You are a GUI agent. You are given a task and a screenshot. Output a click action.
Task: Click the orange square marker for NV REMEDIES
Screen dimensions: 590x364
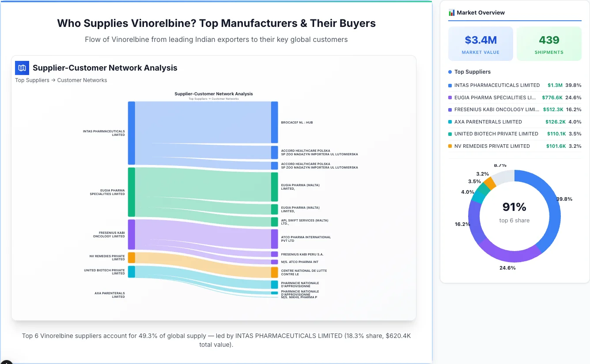(x=451, y=146)
